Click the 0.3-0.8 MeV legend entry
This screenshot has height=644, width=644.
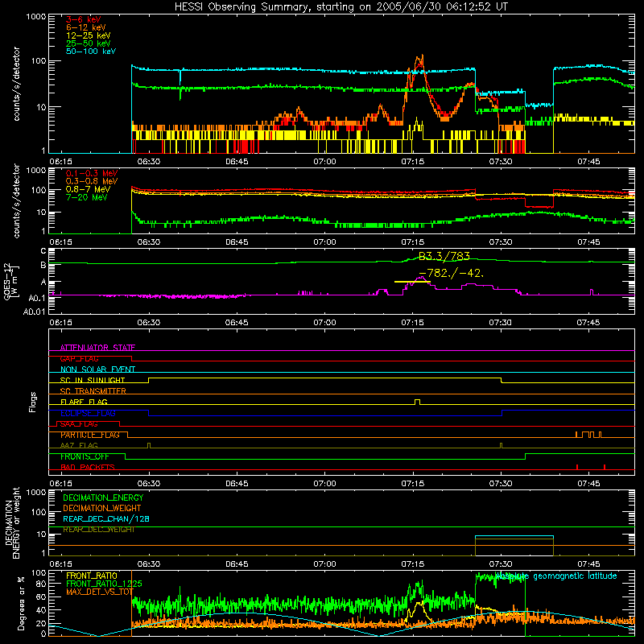coord(92,181)
